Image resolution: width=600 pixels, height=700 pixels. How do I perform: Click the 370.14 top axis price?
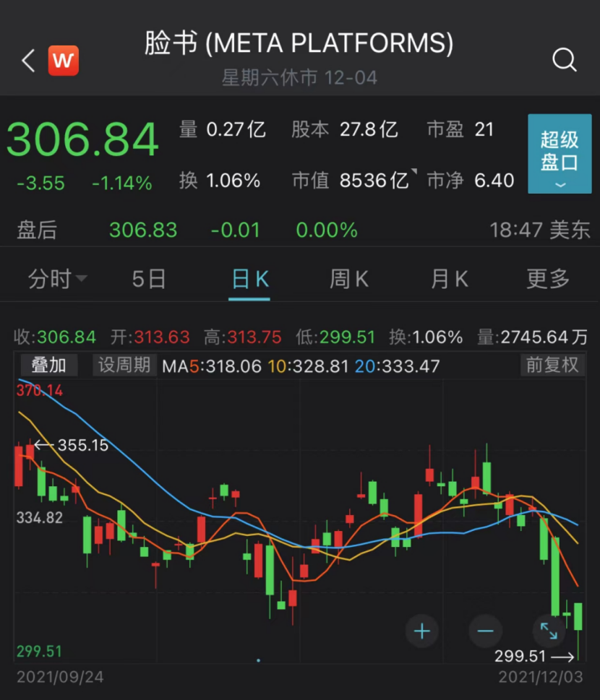click(x=39, y=391)
